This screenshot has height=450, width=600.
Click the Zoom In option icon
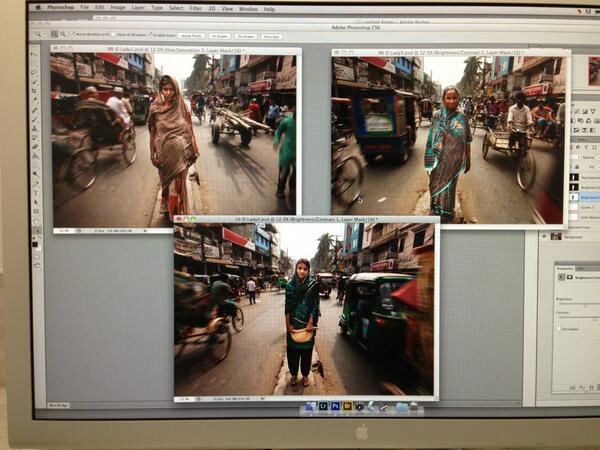click(54, 34)
